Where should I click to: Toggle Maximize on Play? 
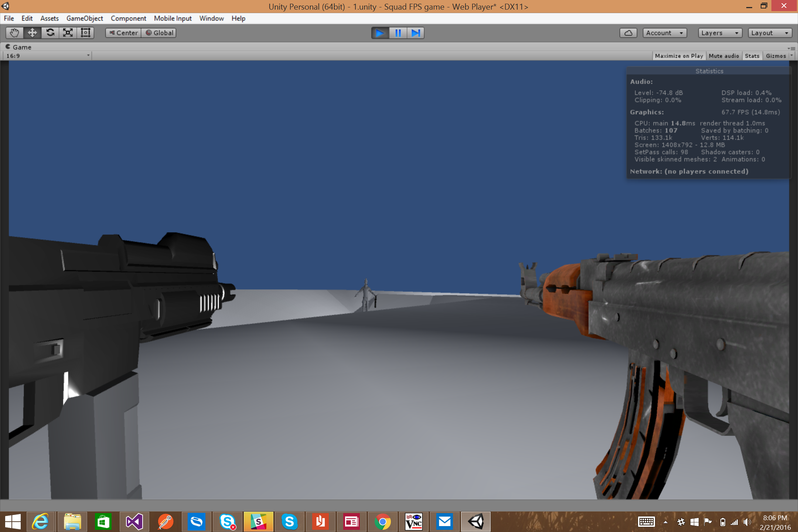click(679, 56)
